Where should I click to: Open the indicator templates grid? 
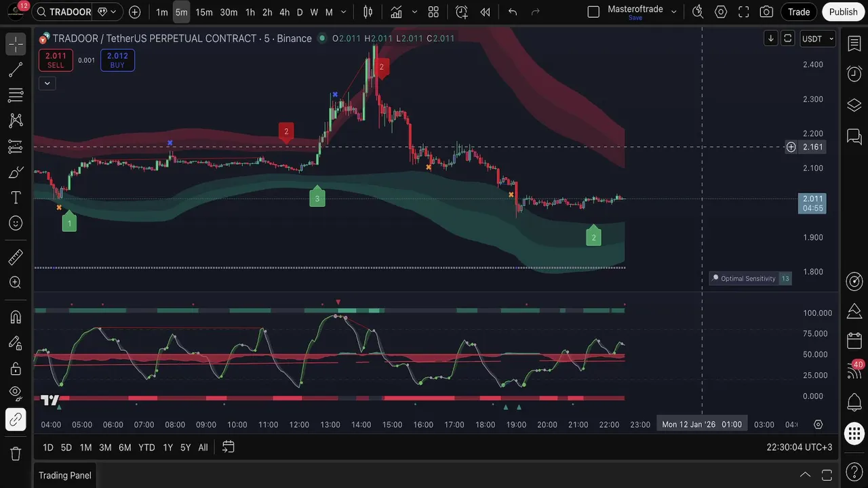pos(433,12)
